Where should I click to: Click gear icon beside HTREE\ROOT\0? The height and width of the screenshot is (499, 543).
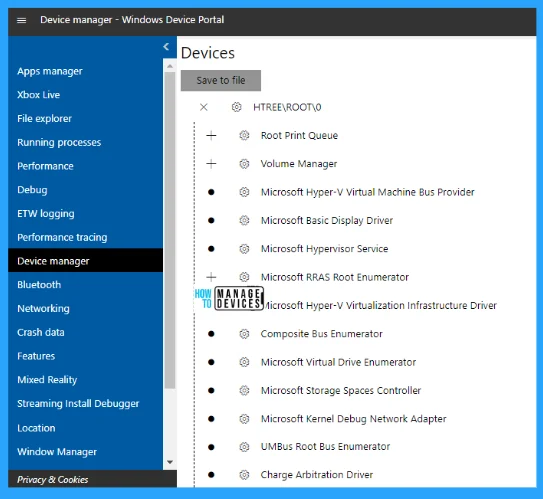(237, 107)
